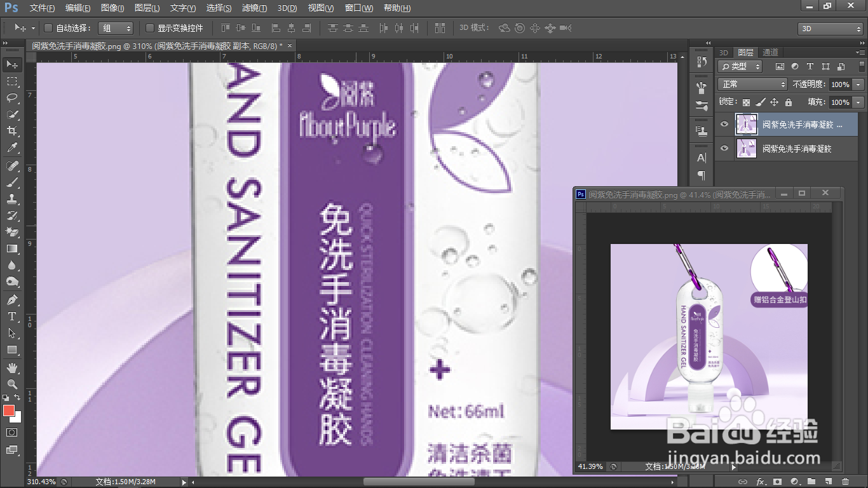Viewport: 868px width, 488px height.
Task: Click the Delete layer trash icon
Action: coord(845,482)
